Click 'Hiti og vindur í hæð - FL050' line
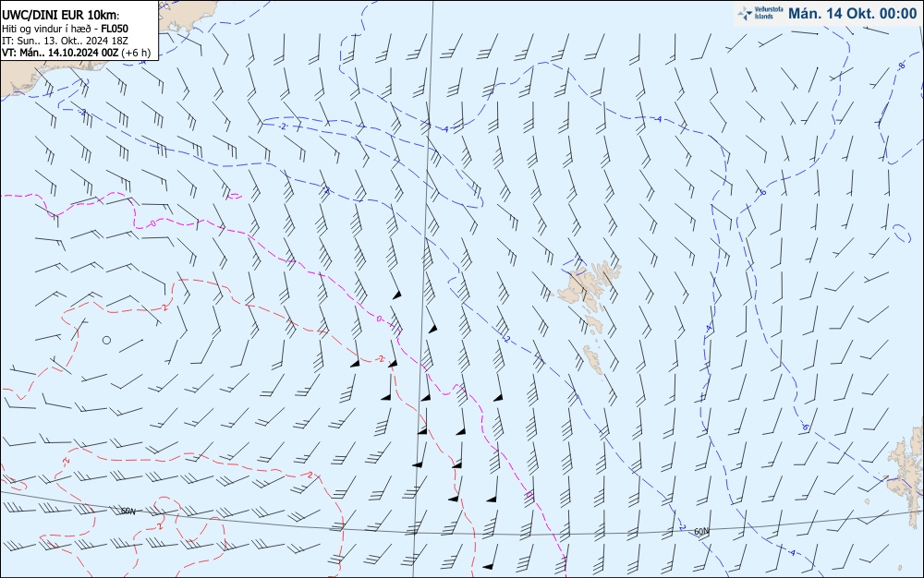The width and height of the screenshot is (924, 578). pos(65,29)
